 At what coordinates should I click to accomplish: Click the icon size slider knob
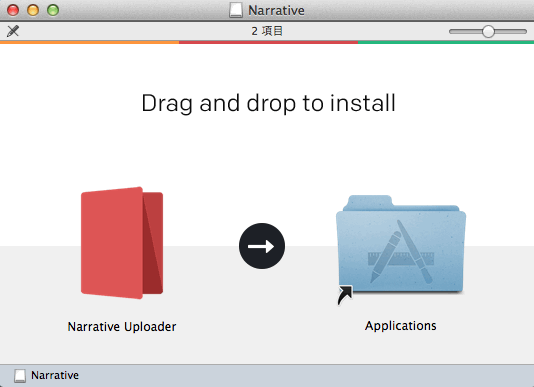(488, 31)
